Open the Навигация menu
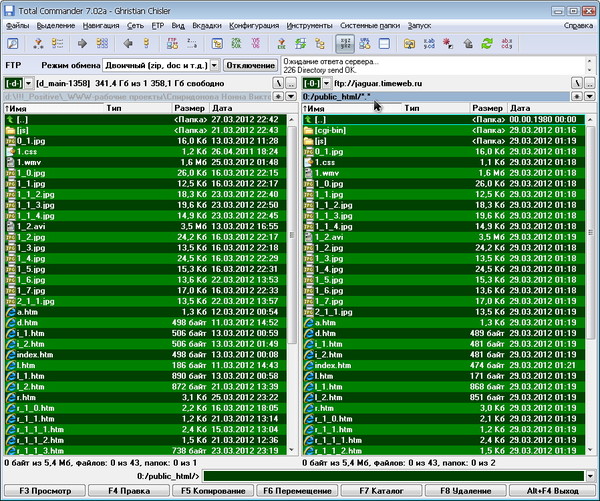 [101, 26]
